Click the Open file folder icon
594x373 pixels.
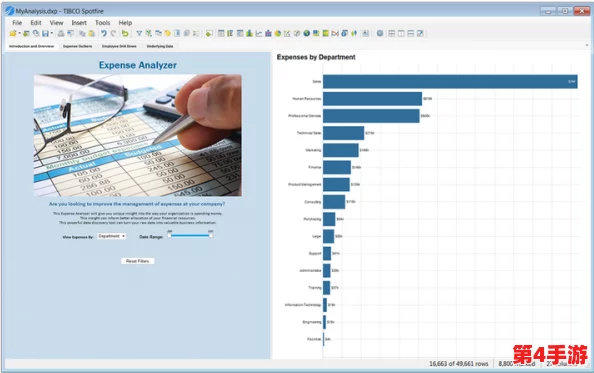click(13, 33)
